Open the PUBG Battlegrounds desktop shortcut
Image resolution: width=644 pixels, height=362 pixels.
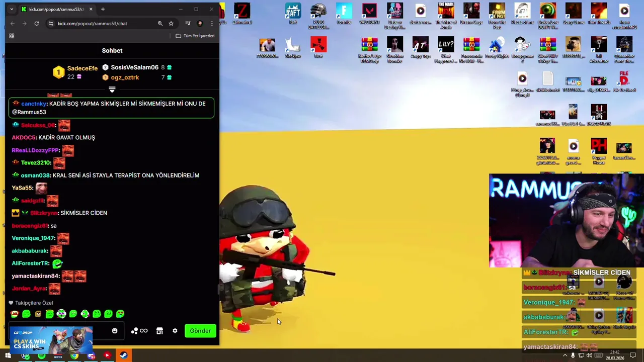click(x=318, y=16)
